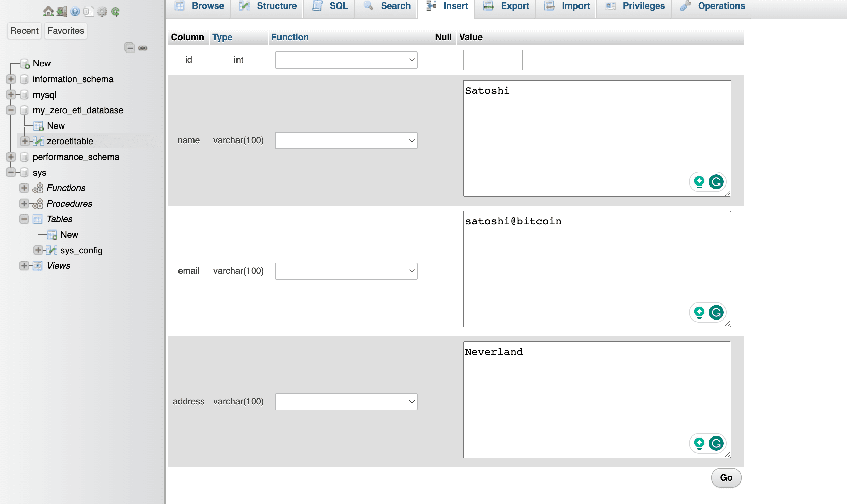Click into the id value field

pyautogui.click(x=493, y=60)
